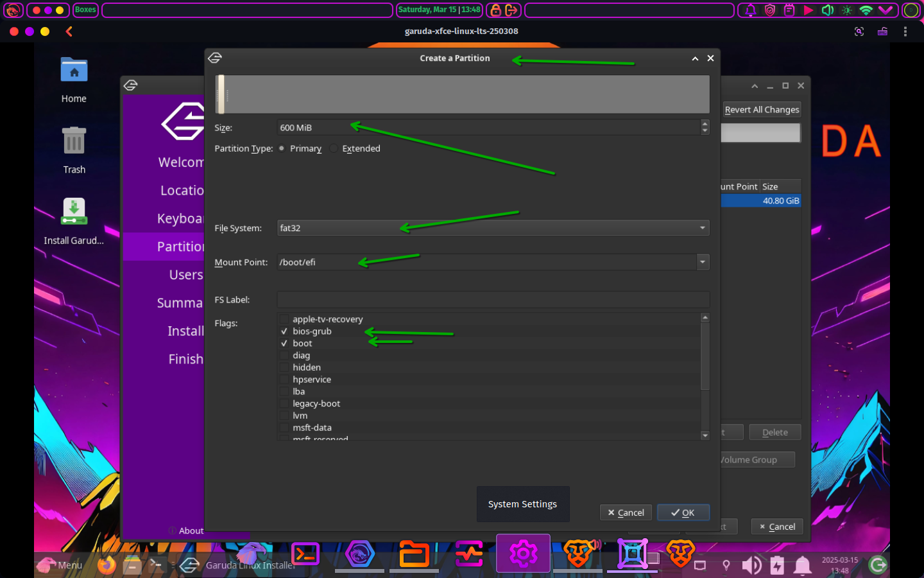Open the Trash desktop icon
Viewport: 924px width, 578px height.
[74, 141]
